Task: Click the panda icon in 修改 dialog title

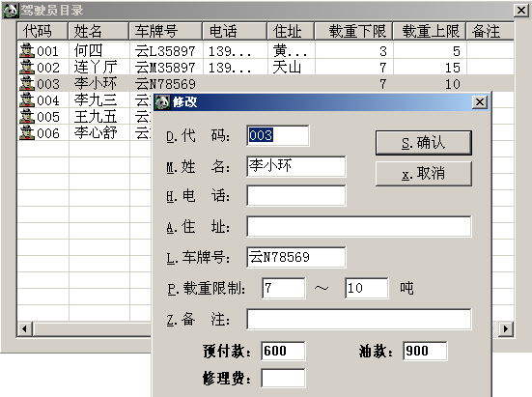Action: pos(162,101)
